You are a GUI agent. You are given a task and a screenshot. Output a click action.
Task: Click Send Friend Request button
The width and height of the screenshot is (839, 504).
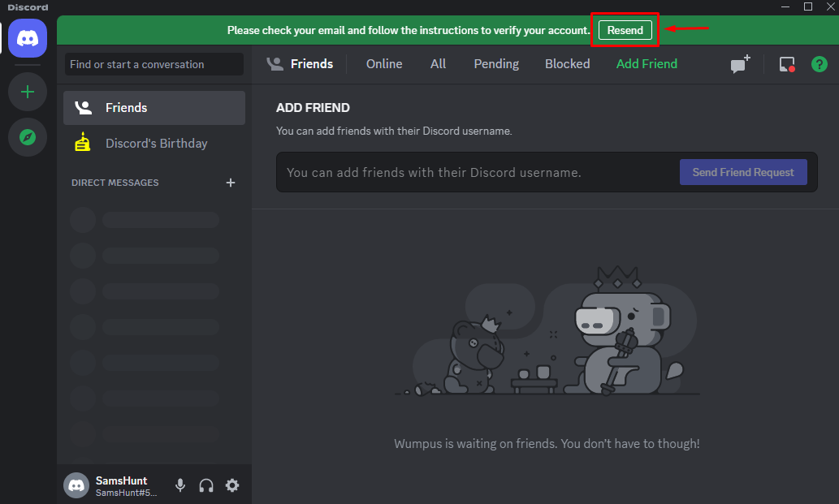(743, 172)
